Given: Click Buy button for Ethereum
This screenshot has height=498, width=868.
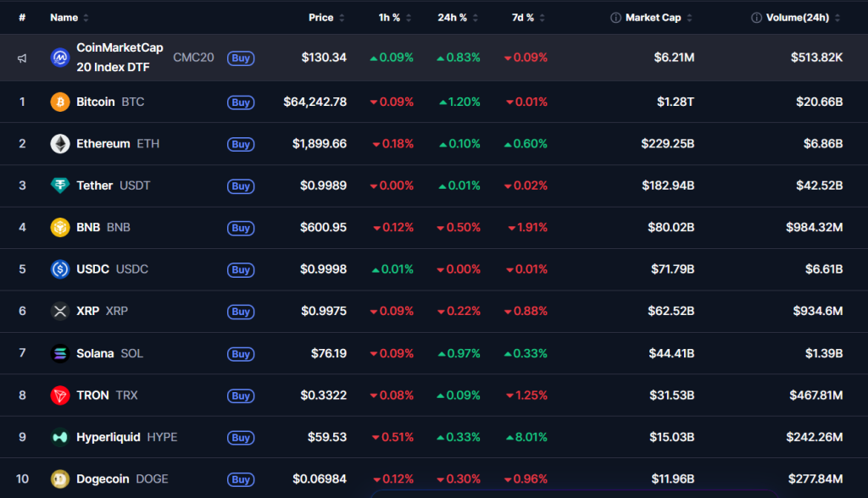Looking at the screenshot, I should (241, 145).
